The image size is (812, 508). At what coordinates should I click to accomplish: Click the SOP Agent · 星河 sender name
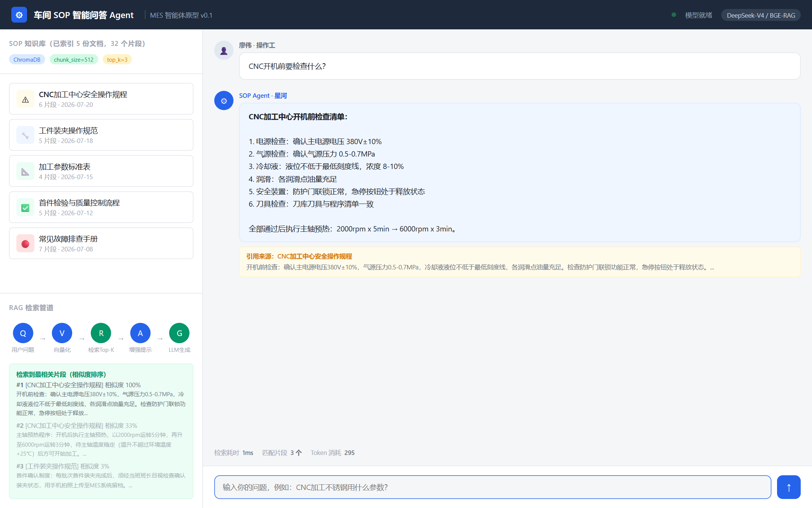pyautogui.click(x=263, y=96)
